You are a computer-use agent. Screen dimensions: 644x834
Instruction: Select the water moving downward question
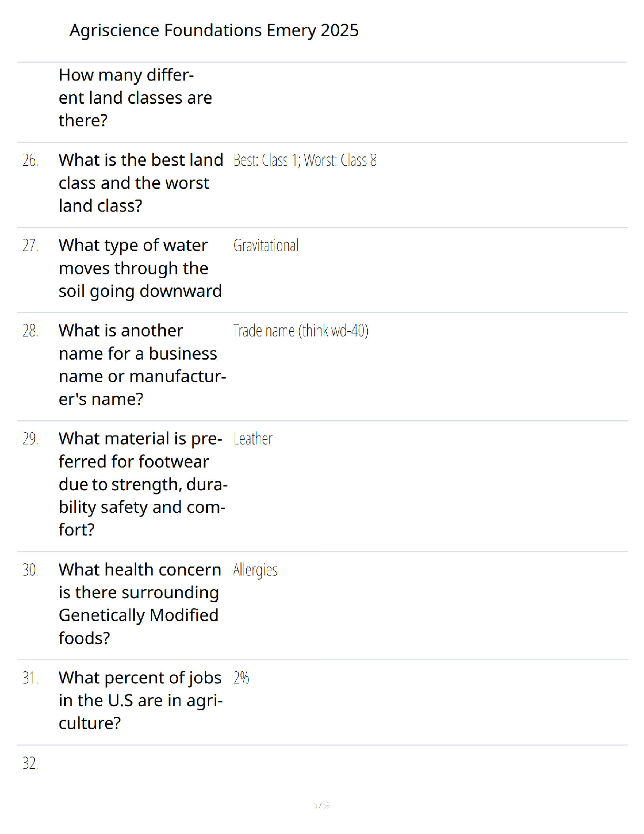140,268
